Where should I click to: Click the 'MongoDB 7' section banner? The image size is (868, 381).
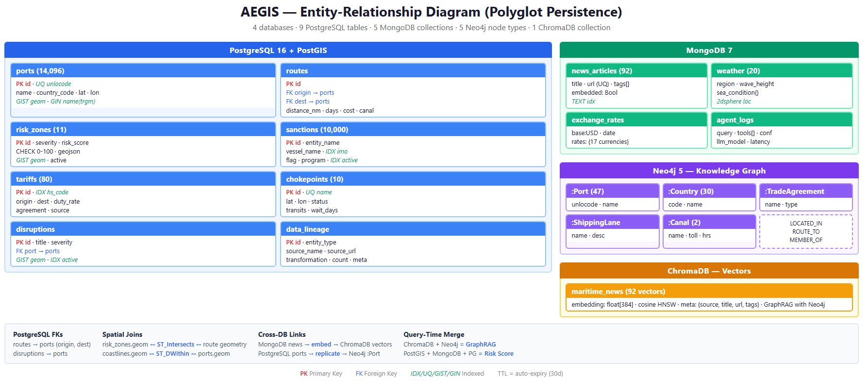(709, 50)
